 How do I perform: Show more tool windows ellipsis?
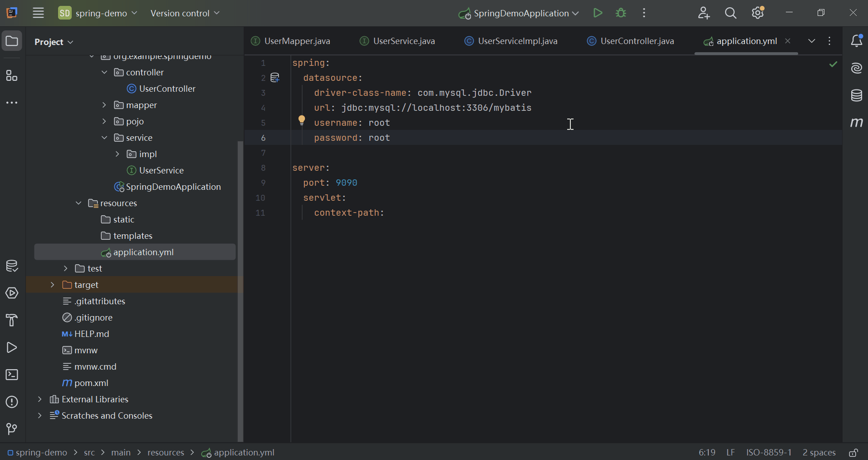point(12,103)
